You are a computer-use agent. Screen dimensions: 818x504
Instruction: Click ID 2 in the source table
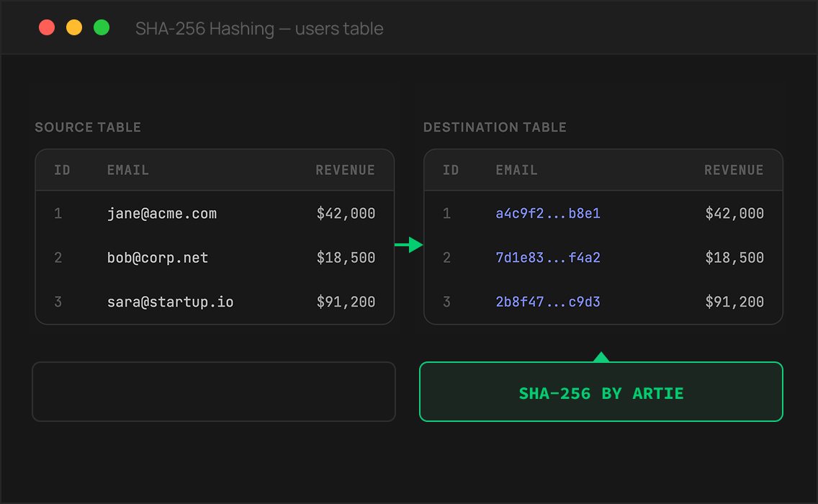tap(58, 258)
